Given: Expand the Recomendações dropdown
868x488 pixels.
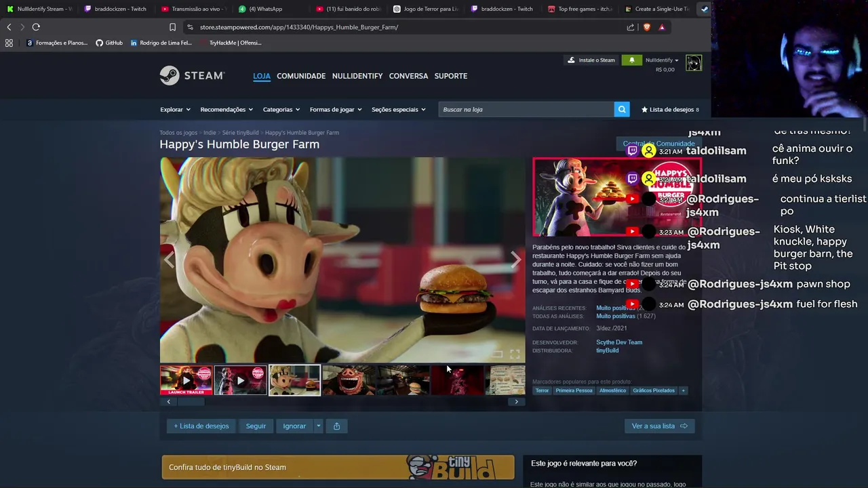Looking at the screenshot, I should tap(226, 109).
